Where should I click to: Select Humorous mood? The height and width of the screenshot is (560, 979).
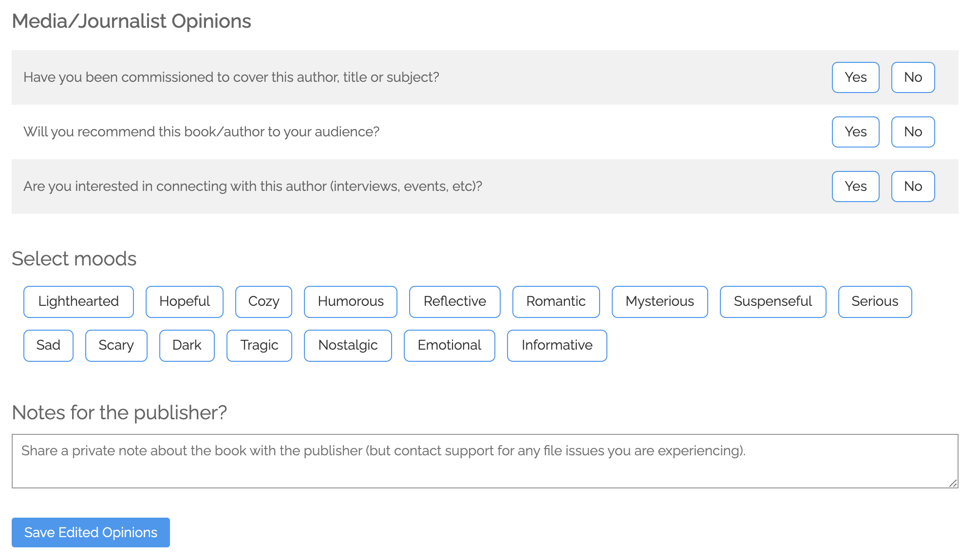pos(350,302)
